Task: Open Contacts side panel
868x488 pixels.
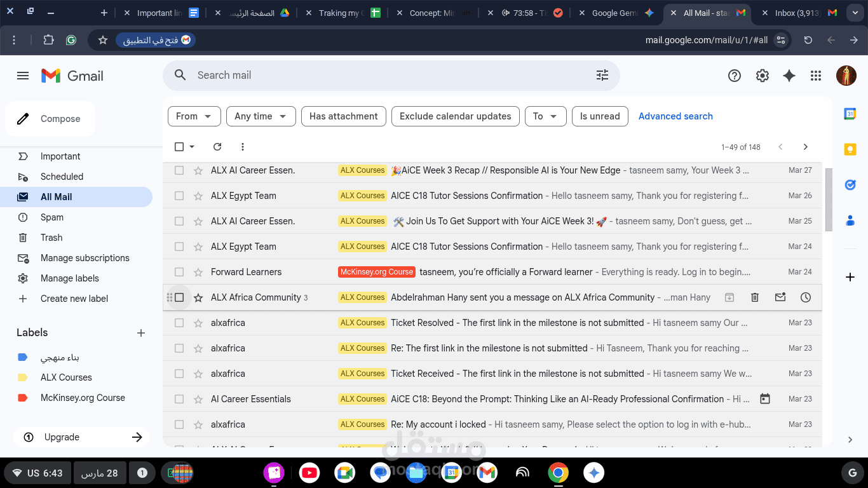Action: [x=850, y=220]
